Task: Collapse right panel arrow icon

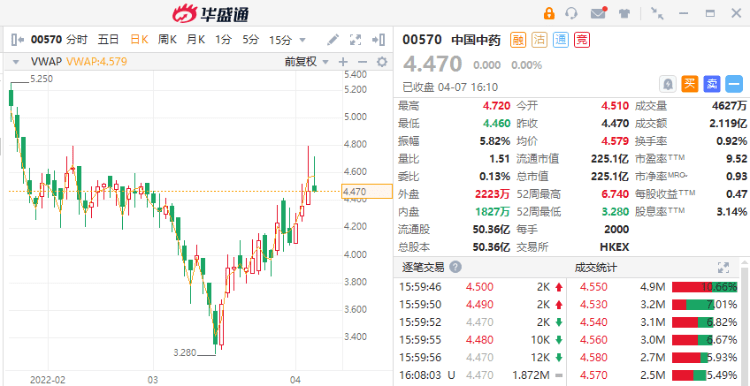Action: (x=379, y=39)
